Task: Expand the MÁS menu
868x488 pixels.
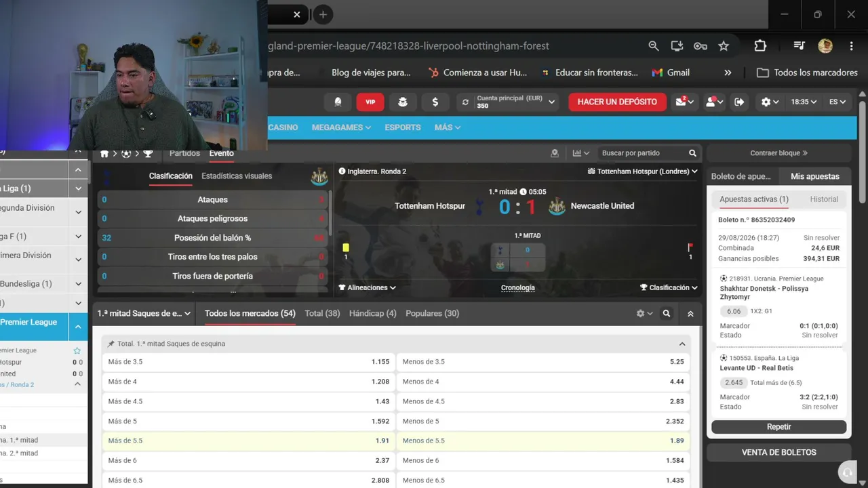Action: point(448,127)
